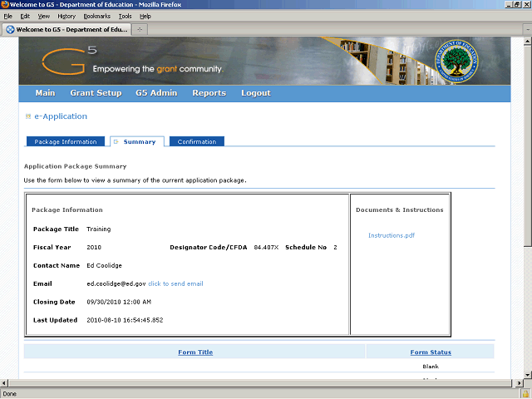
Task: Click the designator code 84.407X
Action: (x=266, y=248)
